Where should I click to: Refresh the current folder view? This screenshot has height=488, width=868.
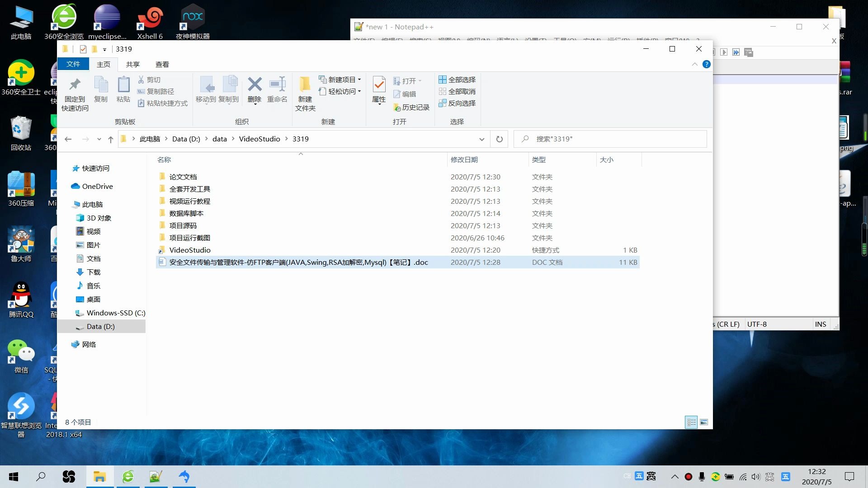click(499, 139)
